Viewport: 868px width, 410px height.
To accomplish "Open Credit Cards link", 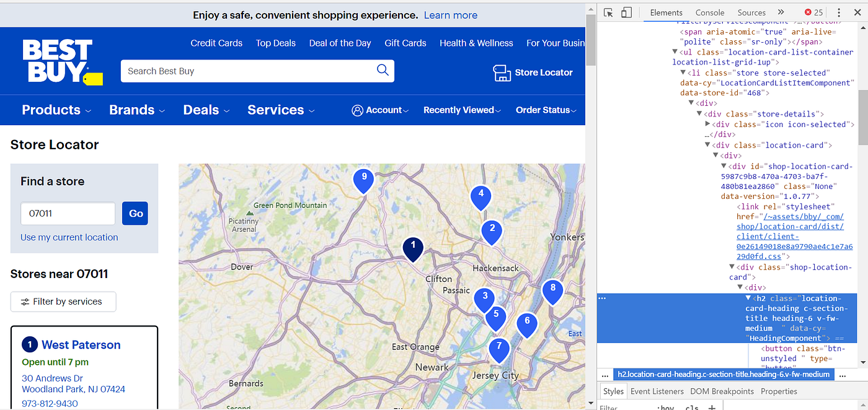I will [x=216, y=43].
